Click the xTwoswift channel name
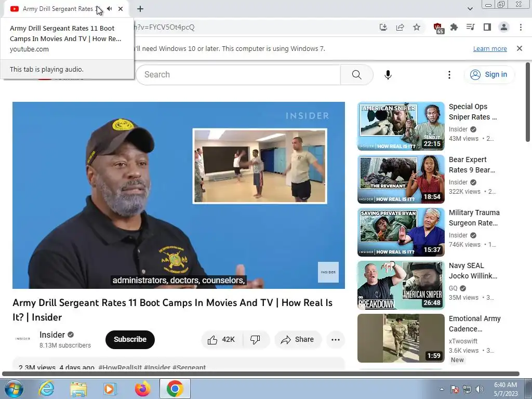The height and width of the screenshot is (399, 532). click(463, 341)
